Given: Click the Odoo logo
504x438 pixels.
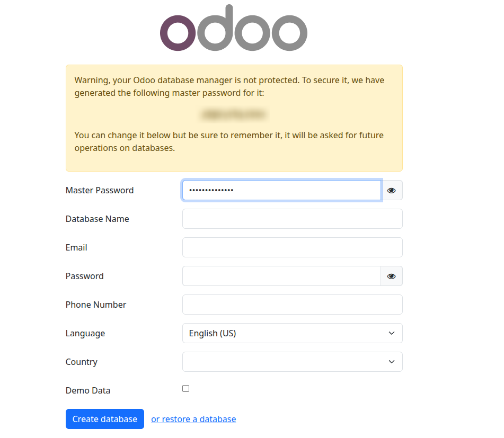Looking at the screenshot, I should pyautogui.click(x=233, y=29).
